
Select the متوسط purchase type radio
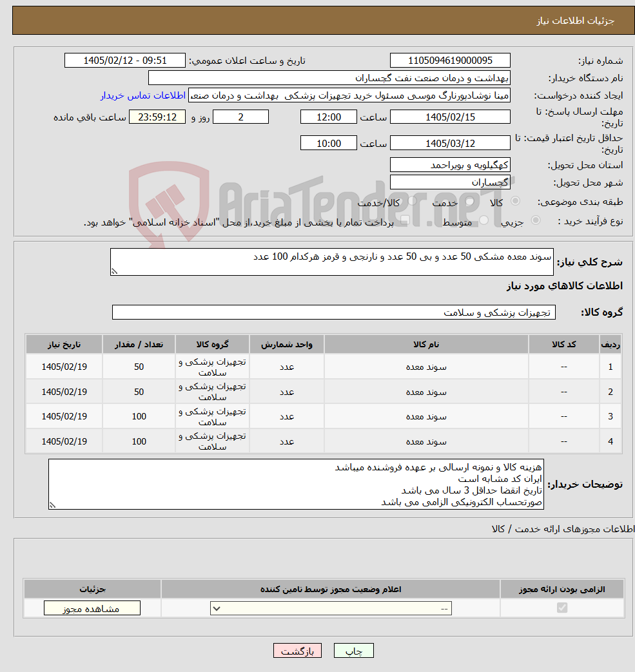click(484, 221)
